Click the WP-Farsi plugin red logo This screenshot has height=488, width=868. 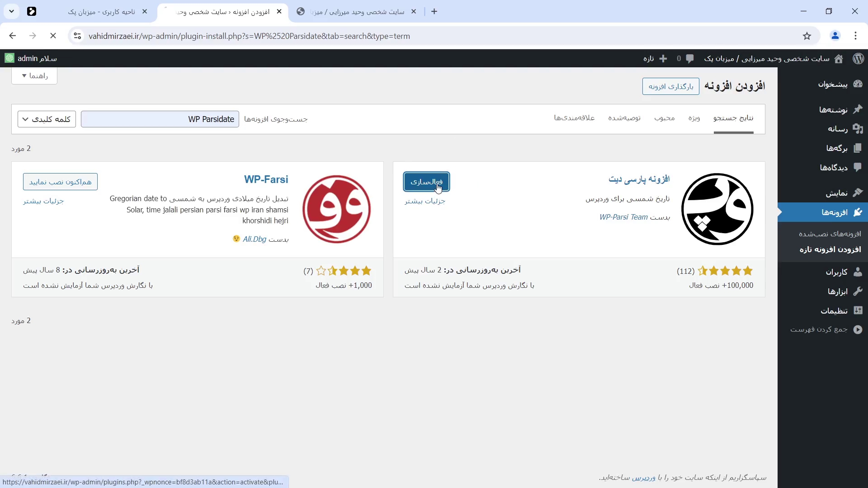pyautogui.click(x=336, y=209)
